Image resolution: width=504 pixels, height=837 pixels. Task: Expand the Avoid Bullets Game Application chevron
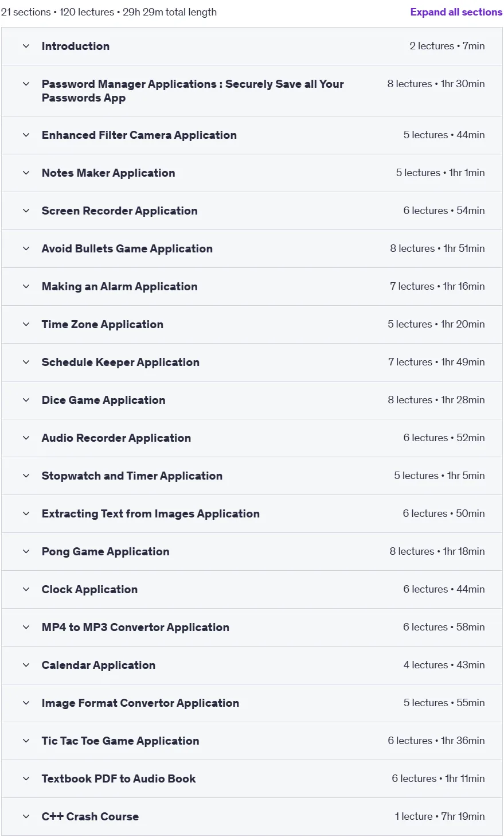tap(26, 249)
